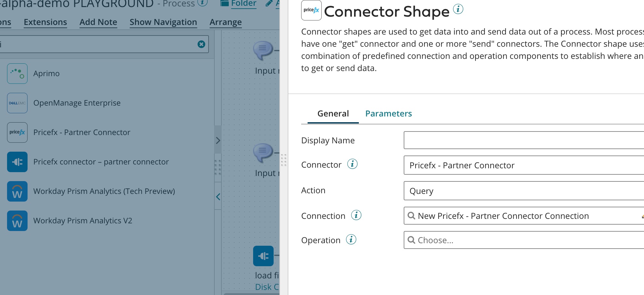644x295 pixels.
Task: Click the info icon beside Connector label
Action: coord(352,164)
